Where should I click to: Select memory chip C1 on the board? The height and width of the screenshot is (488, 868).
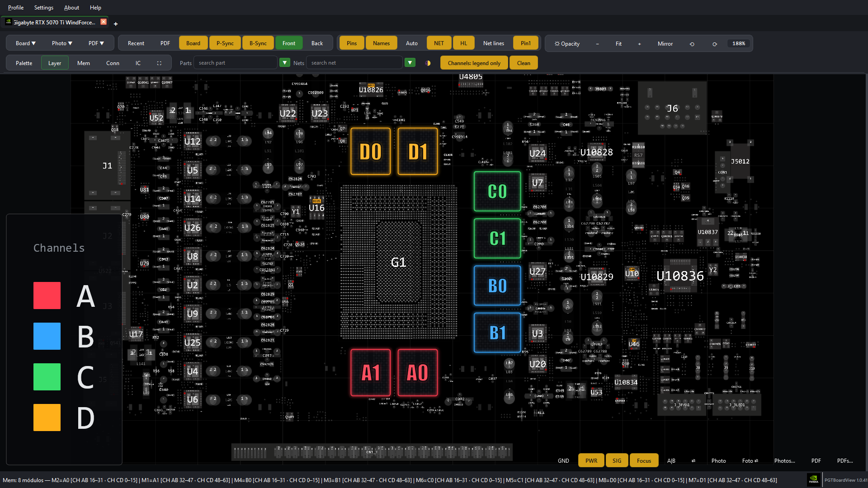pos(497,238)
